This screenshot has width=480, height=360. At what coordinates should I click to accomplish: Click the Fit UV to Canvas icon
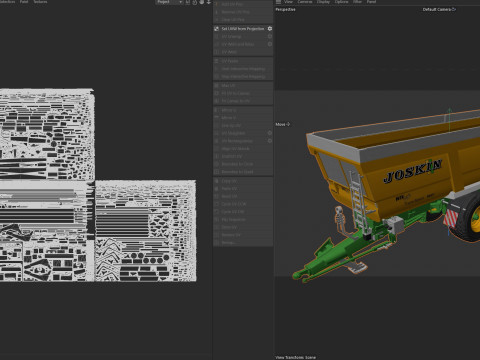tap(216, 93)
